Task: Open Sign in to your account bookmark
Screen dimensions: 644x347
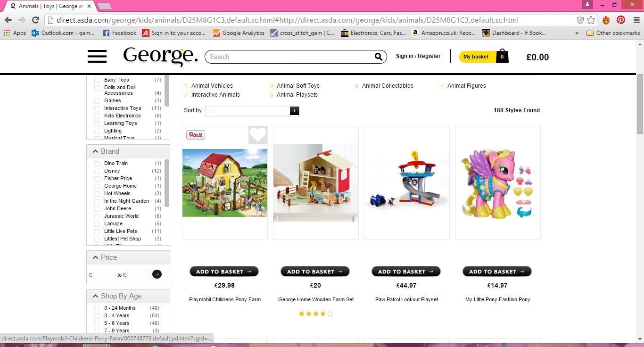Action: point(173,33)
